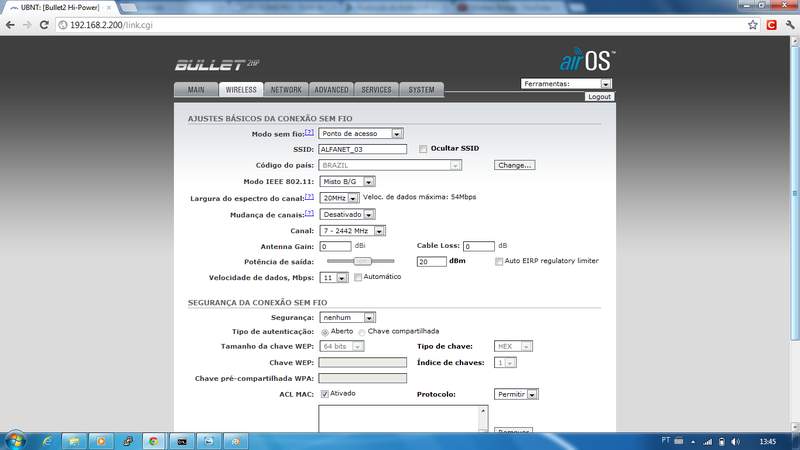Image resolution: width=800 pixels, height=450 pixels.
Task: Open the SERVICES tab
Action: (376, 89)
